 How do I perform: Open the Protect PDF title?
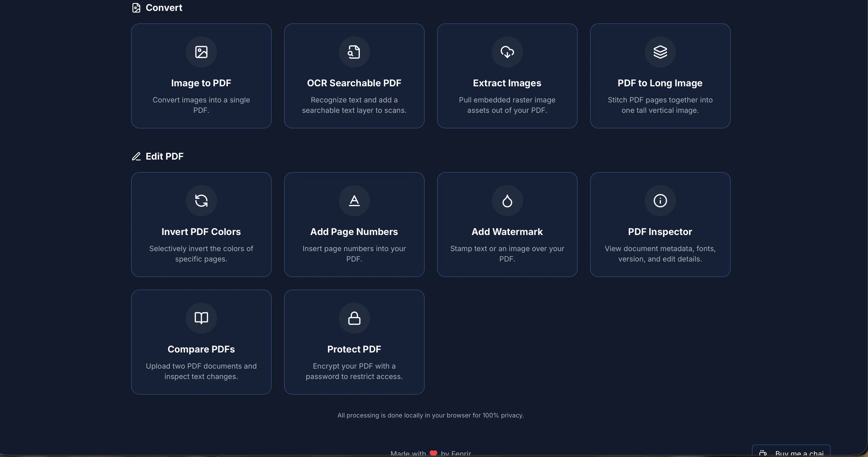(354, 349)
